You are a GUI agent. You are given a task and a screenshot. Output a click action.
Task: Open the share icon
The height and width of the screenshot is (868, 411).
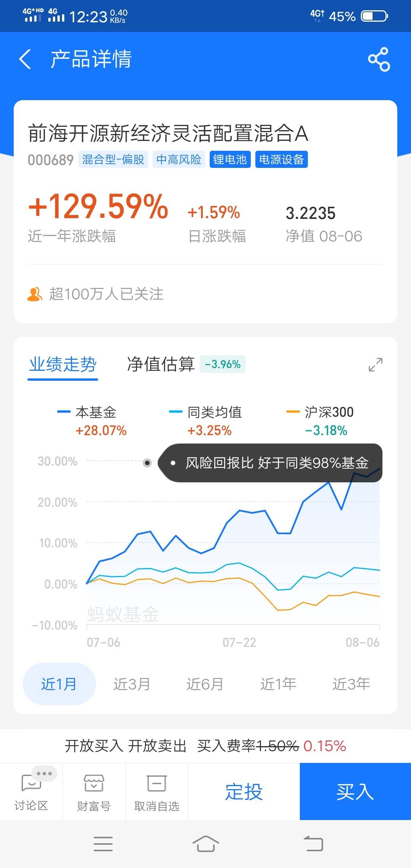[x=379, y=59]
